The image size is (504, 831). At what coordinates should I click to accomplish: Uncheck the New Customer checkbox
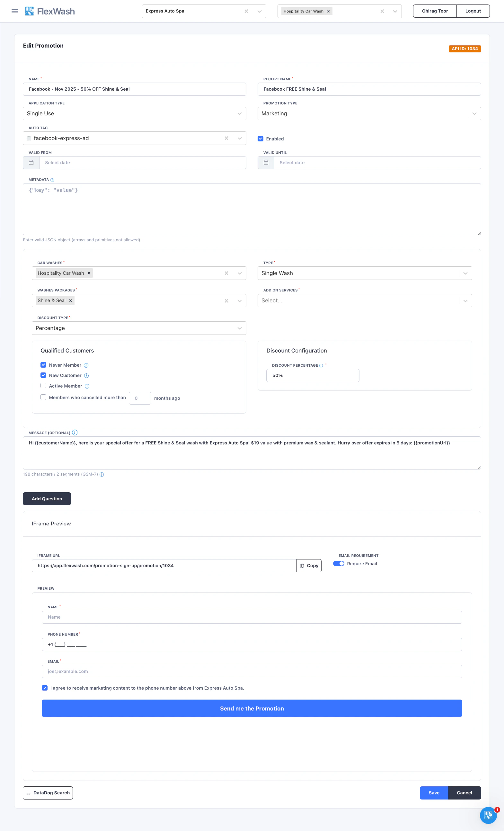click(x=43, y=375)
